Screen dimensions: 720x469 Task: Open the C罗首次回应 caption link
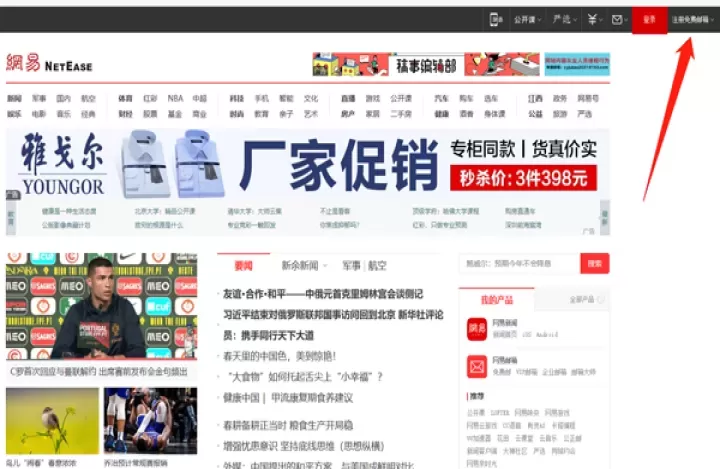pos(99,371)
